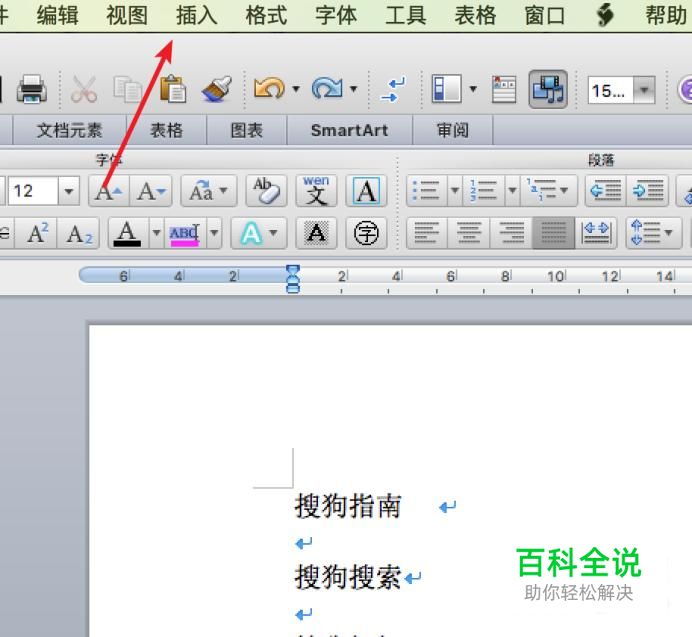Click the font size field showing 12
Screen dimensions: 692x637
(x=33, y=191)
